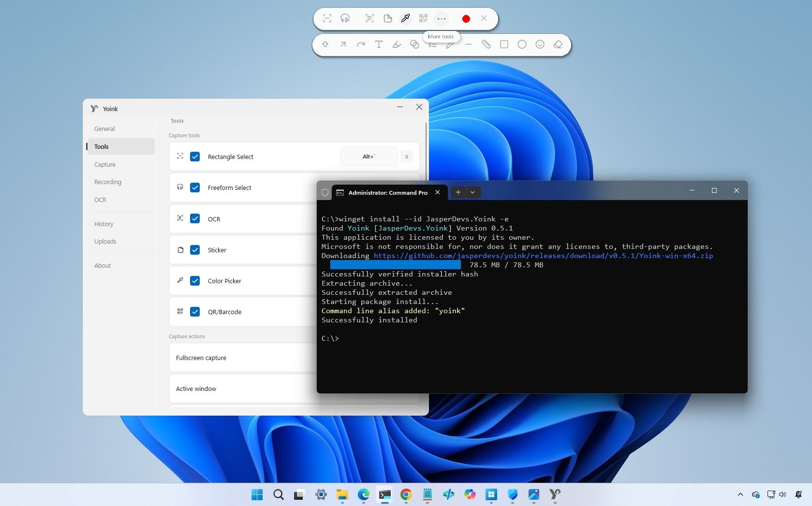
Task: Clear the Rectangle Select hotkey with x
Action: click(x=407, y=157)
